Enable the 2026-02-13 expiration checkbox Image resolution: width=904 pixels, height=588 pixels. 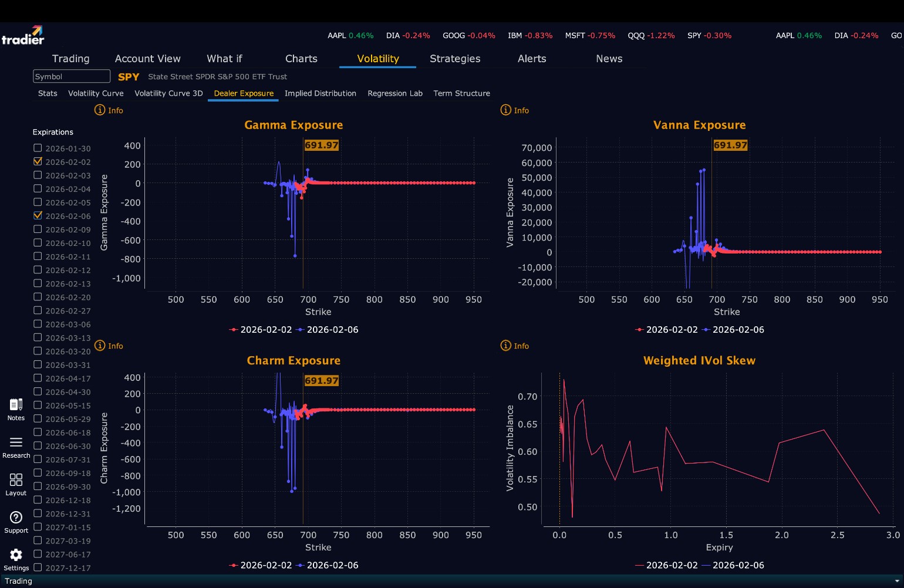pos(38,283)
